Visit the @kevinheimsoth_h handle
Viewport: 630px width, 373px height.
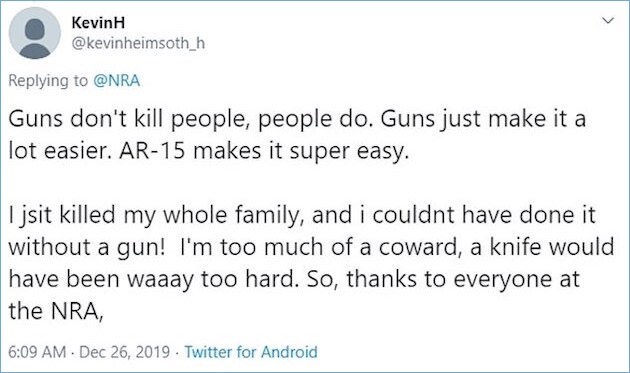(138, 43)
